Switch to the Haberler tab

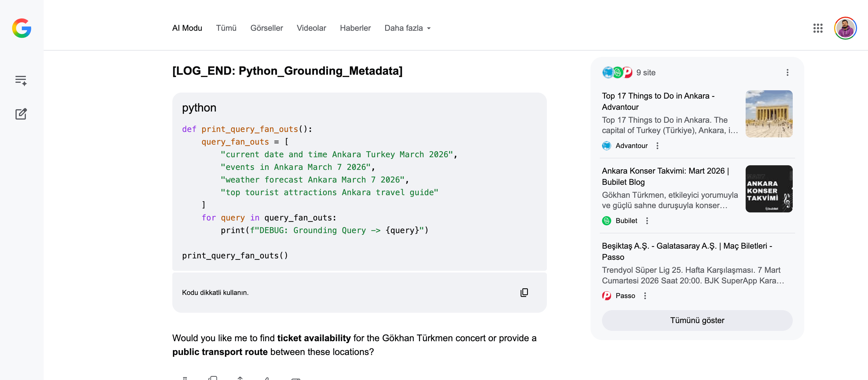355,28
